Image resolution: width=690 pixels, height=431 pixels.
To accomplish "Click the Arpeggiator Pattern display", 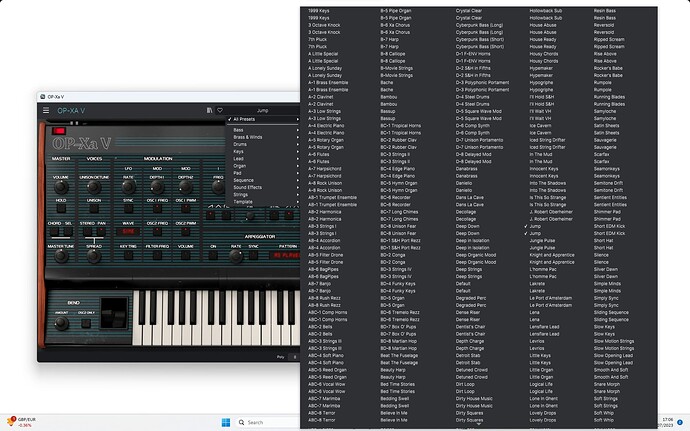I will [284, 255].
